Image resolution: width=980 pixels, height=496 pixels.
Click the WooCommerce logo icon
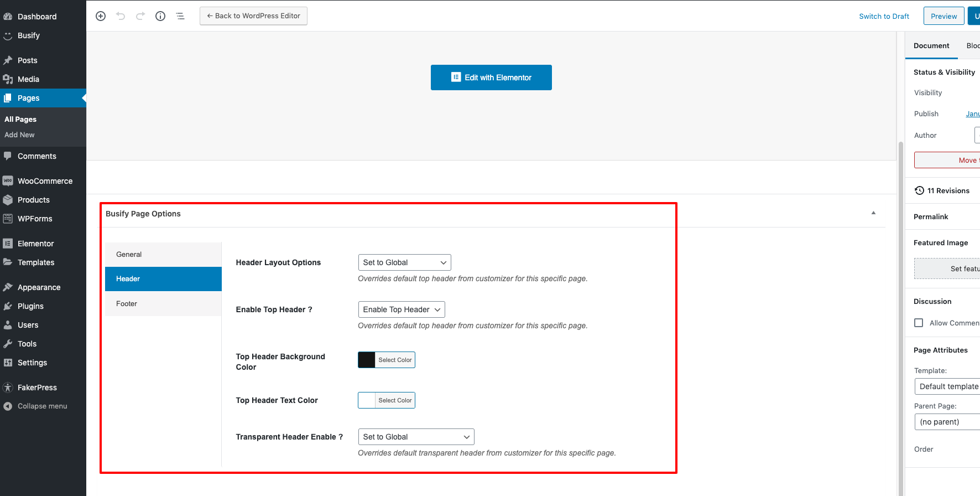[x=8, y=181]
